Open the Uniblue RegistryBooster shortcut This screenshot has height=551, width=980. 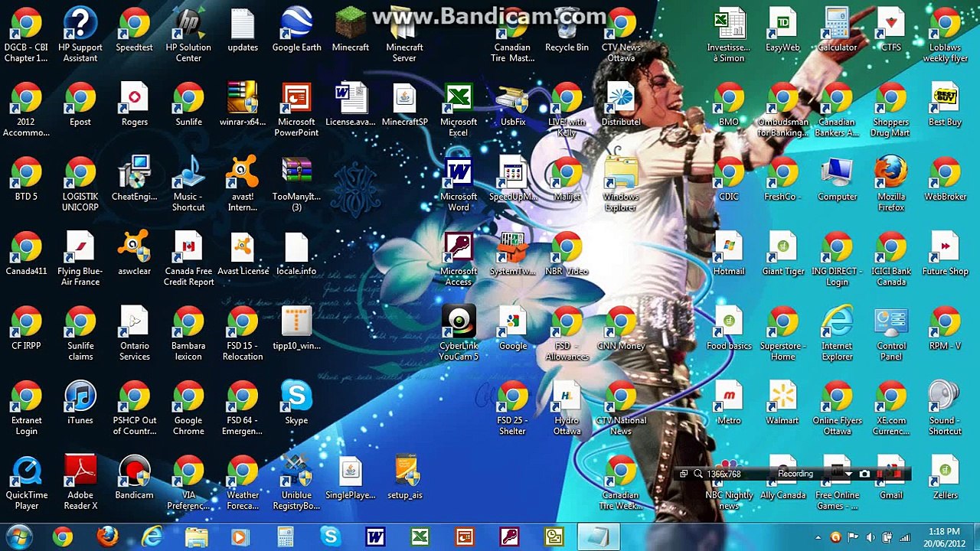[296, 483]
